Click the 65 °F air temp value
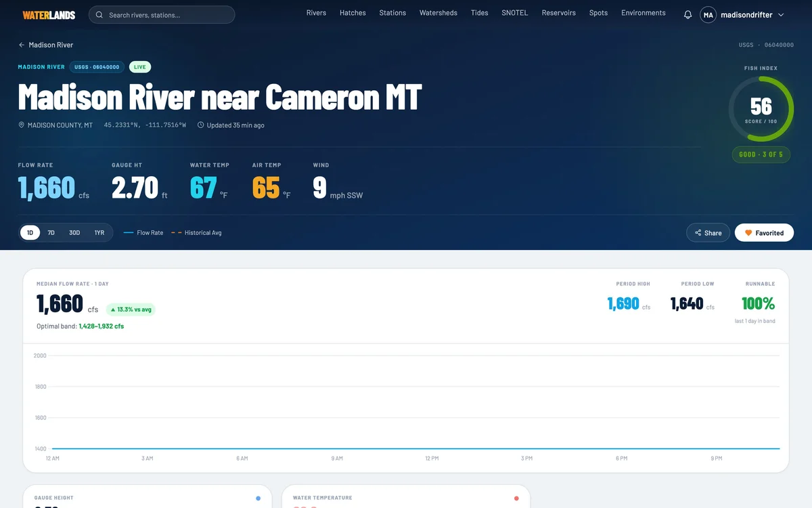 coord(271,188)
